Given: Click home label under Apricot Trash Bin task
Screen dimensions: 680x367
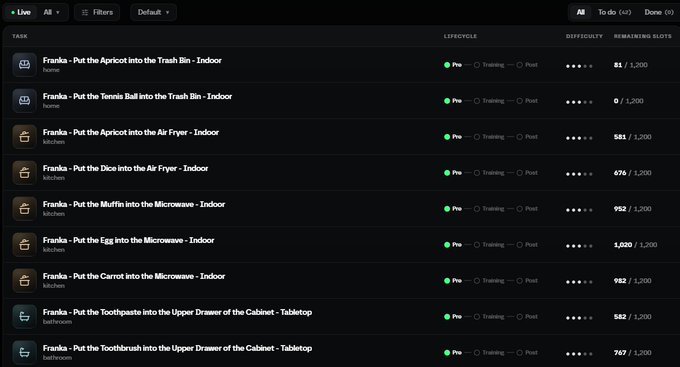Looking at the screenshot, I should [x=51, y=70].
